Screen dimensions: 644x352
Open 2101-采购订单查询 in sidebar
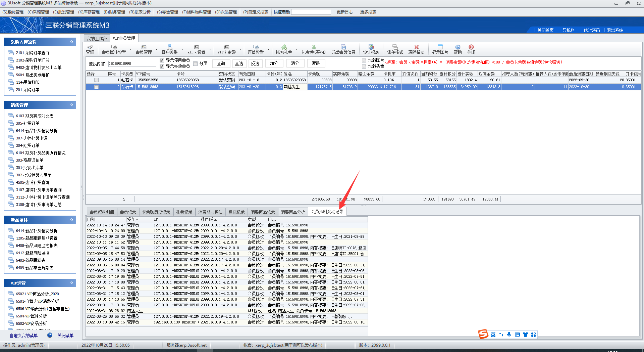tap(33, 53)
